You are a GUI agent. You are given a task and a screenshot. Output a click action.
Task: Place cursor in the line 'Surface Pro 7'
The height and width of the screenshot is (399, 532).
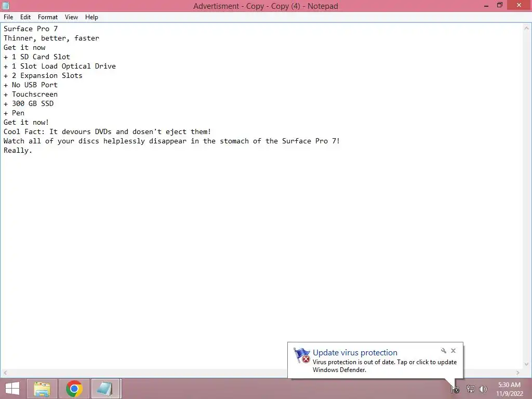pyautogui.click(x=31, y=29)
